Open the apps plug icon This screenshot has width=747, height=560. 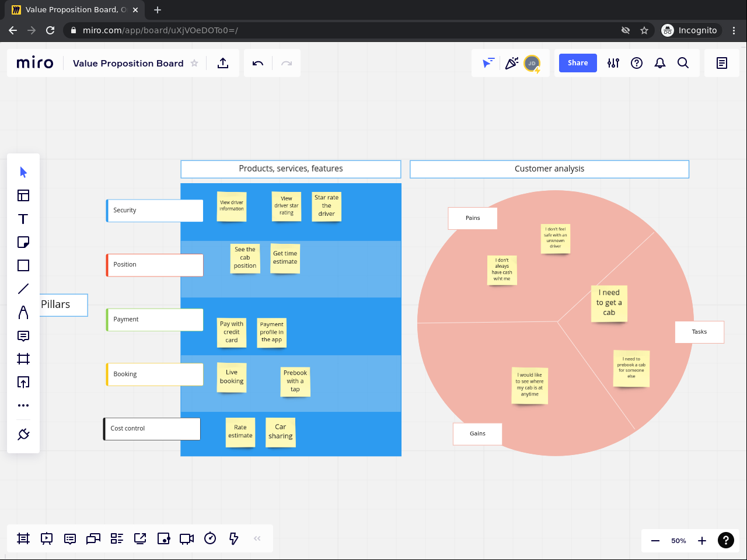[23, 435]
